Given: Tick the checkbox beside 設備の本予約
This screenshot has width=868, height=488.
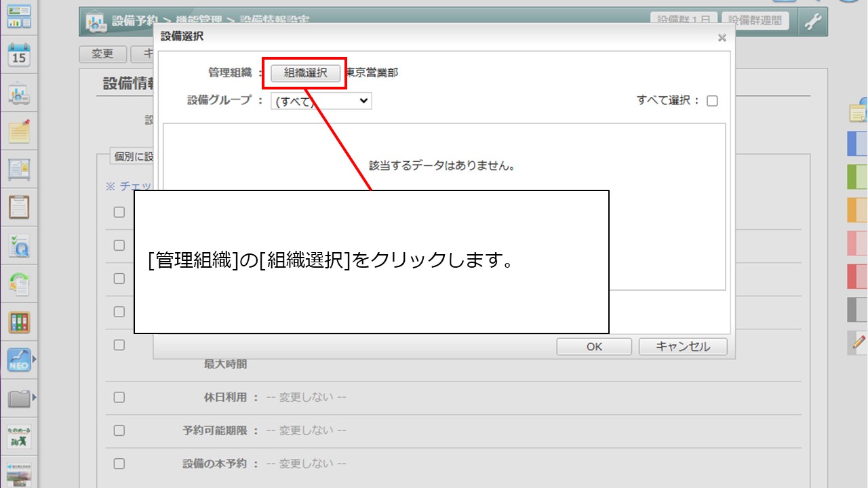Looking at the screenshot, I should pos(119,464).
